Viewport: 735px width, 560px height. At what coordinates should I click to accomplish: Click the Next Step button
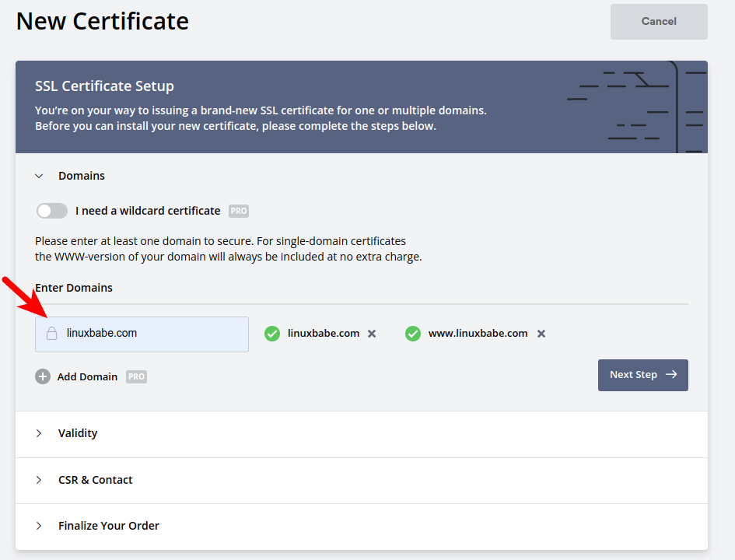click(642, 375)
